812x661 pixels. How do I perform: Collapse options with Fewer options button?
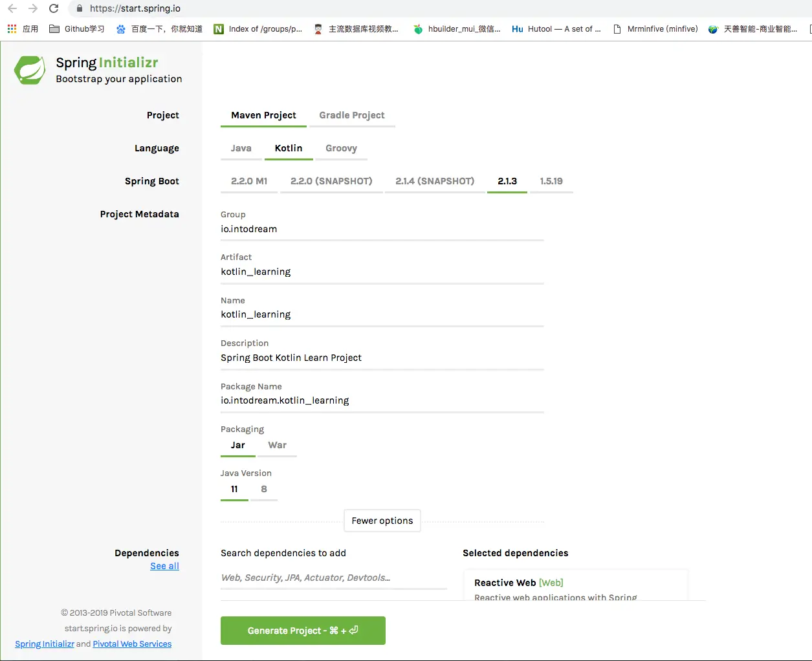tap(382, 521)
